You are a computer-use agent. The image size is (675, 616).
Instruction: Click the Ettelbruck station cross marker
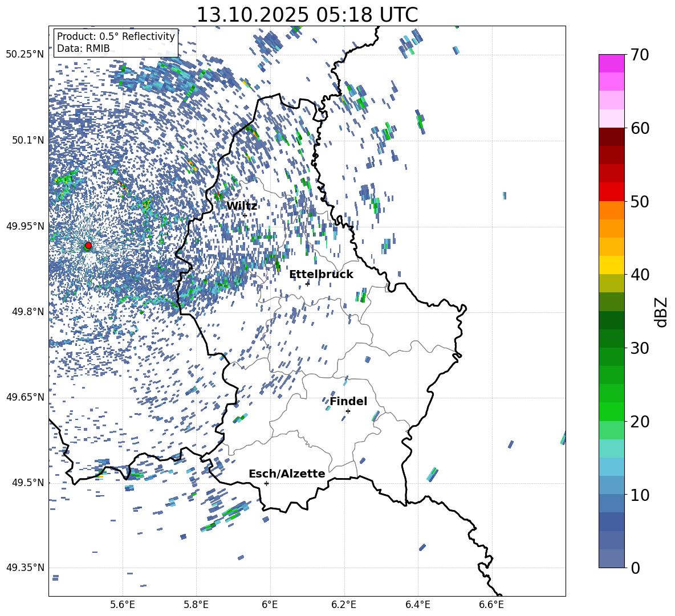[x=307, y=284]
